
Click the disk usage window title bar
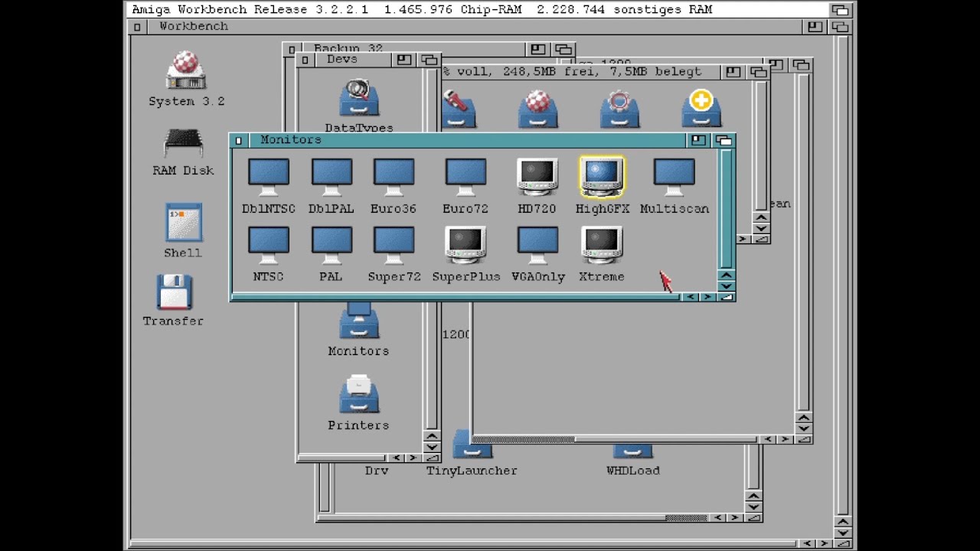coord(582,72)
